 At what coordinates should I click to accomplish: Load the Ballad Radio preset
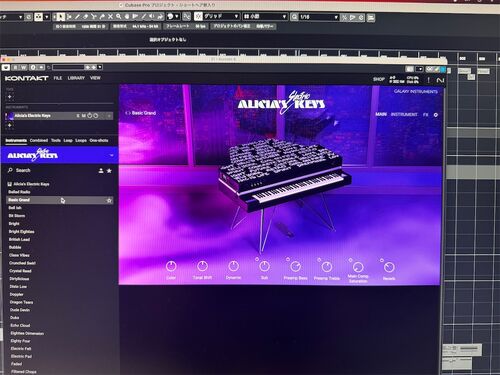tap(19, 192)
